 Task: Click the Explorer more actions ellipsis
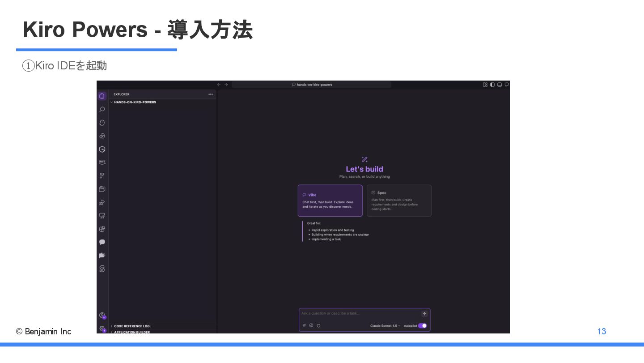(x=211, y=94)
